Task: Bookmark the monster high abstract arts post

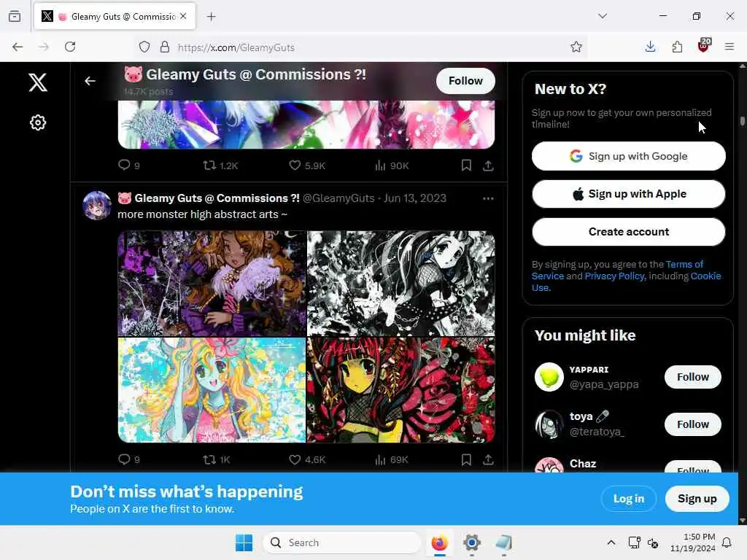Action: 466,459
